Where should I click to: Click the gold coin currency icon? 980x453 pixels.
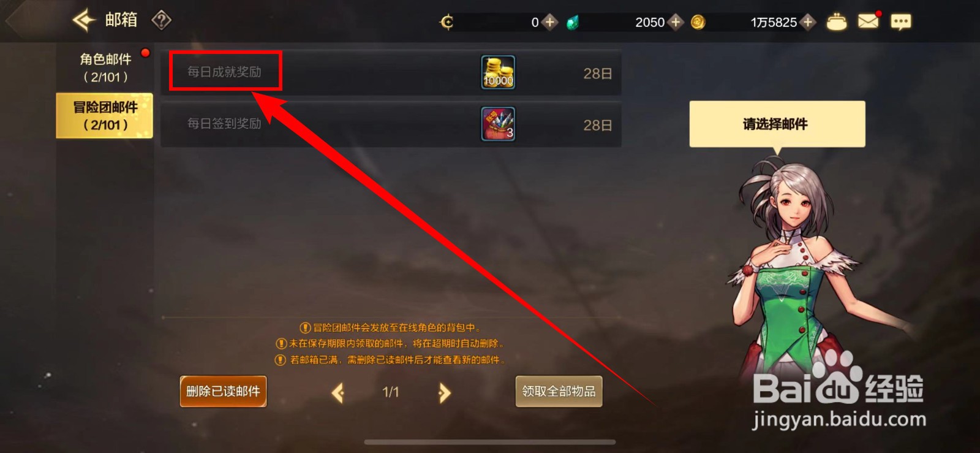(698, 23)
